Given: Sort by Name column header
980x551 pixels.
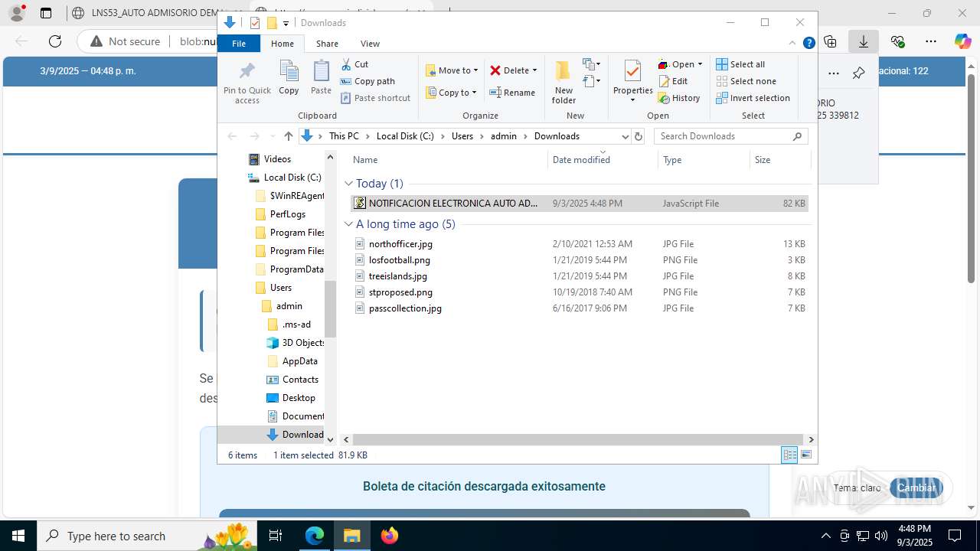Looking at the screenshot, I should (x=448, y=160).
